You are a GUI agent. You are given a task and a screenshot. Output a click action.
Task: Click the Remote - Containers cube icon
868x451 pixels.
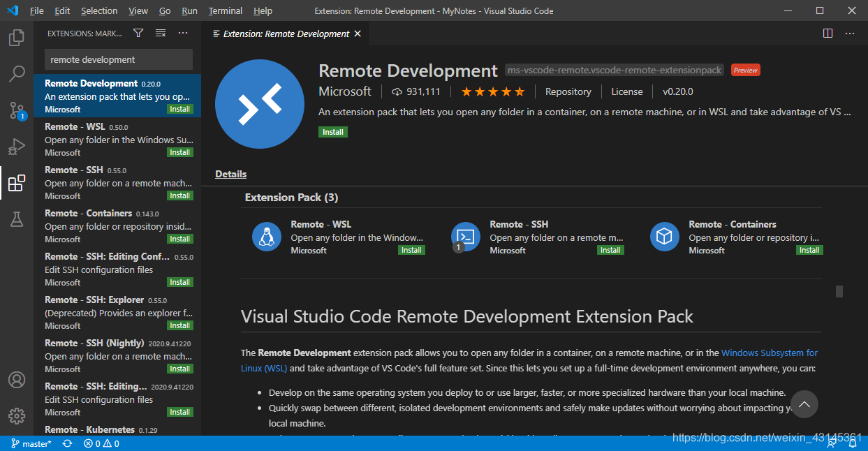pyautogui.click(x=664, y=237)
